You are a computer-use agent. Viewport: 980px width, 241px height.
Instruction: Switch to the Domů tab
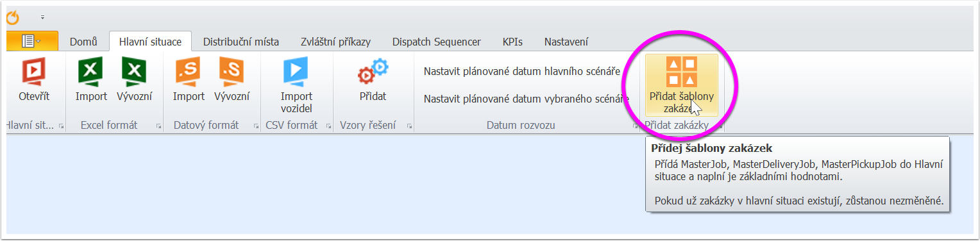[83, 42]
